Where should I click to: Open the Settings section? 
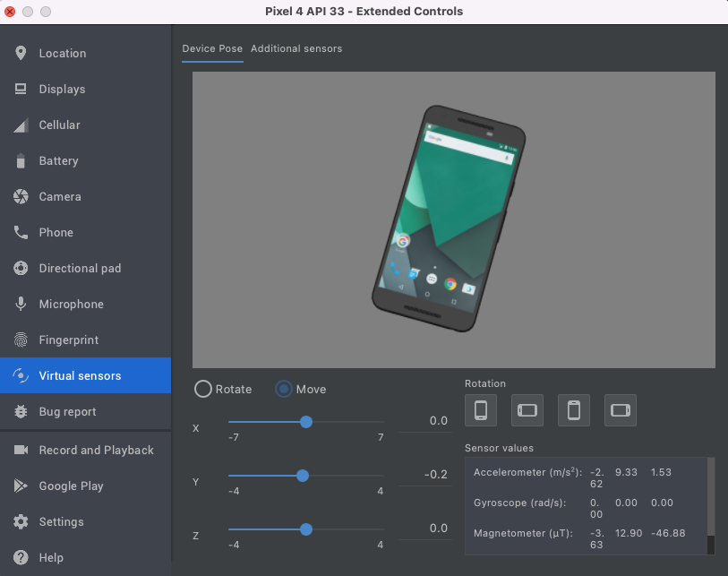click(x=85, y=521)
